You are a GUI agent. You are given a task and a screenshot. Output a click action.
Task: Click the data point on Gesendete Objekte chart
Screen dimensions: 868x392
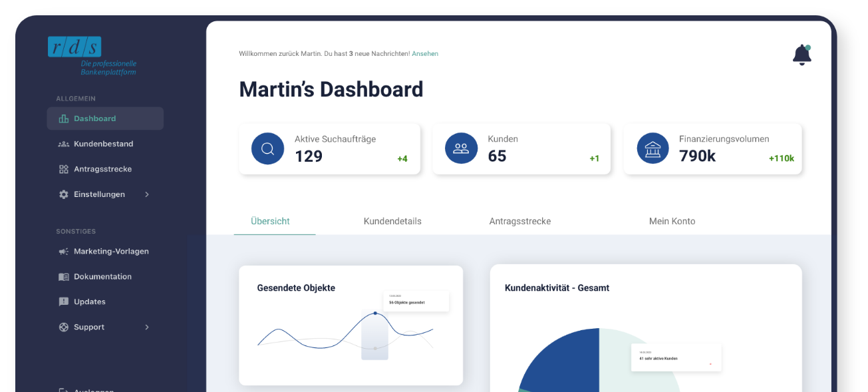[x=375, y=313]
